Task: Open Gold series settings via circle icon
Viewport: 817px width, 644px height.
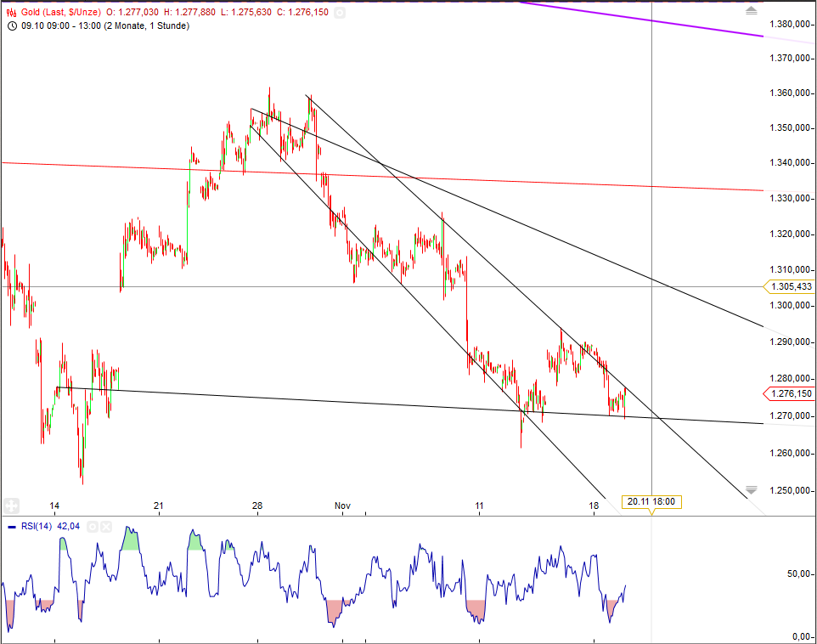Action: [x=341, y=13]
